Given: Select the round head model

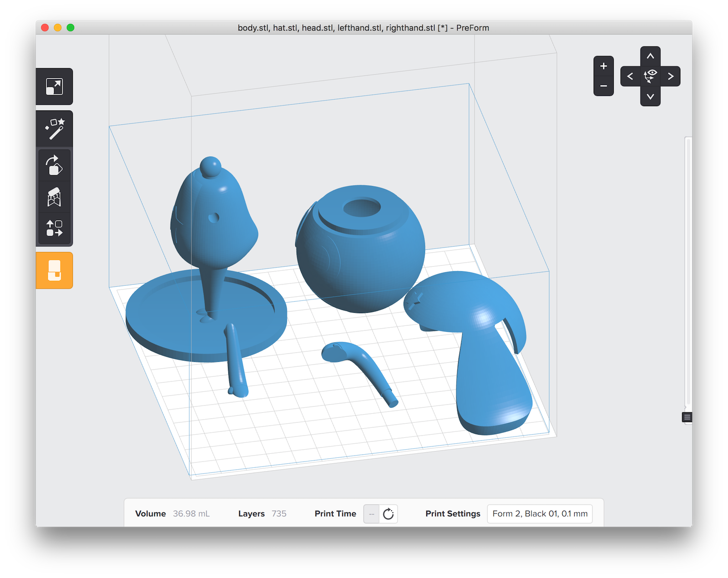Looking at the screenshot, I should tap(360, 248).
